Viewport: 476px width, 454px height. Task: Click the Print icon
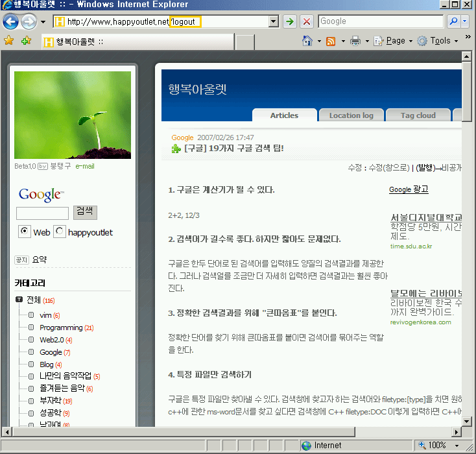(355, 41)
